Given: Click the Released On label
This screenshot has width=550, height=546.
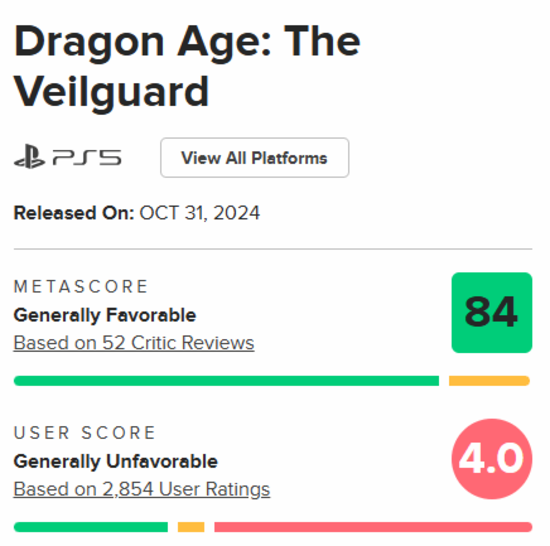Looking at the screenshot, I should tap(74, 213).
